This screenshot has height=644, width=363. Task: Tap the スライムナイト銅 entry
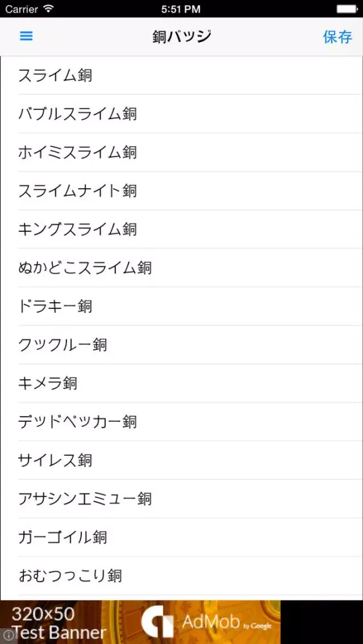click(x=181, y=191)
